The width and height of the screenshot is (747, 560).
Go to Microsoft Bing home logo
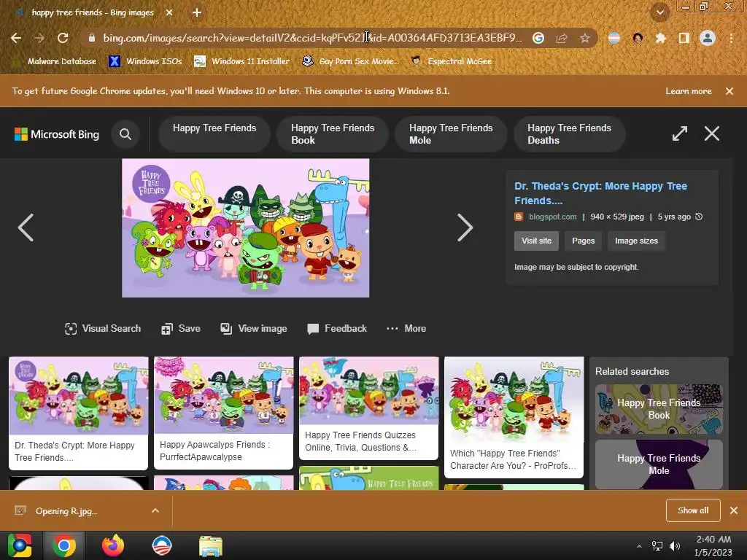coord(57,134)
